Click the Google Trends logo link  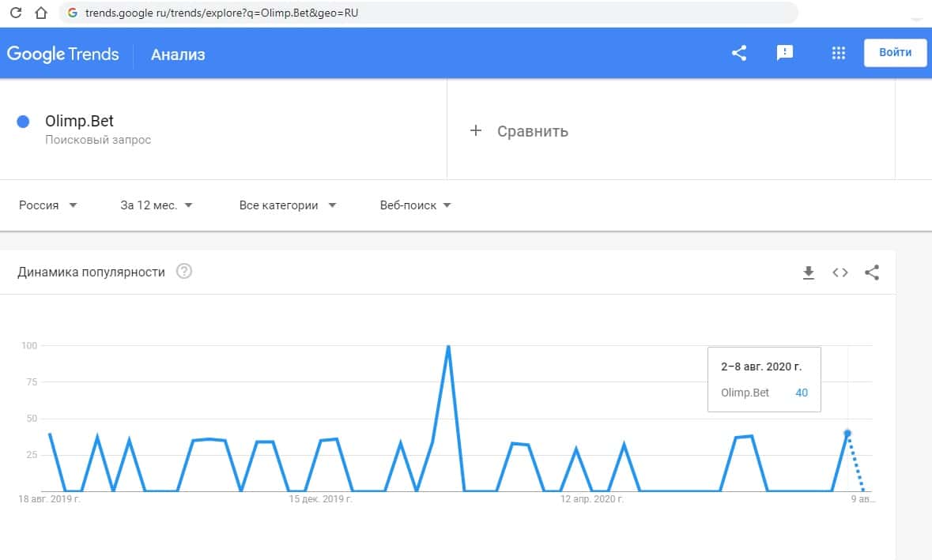63,54
